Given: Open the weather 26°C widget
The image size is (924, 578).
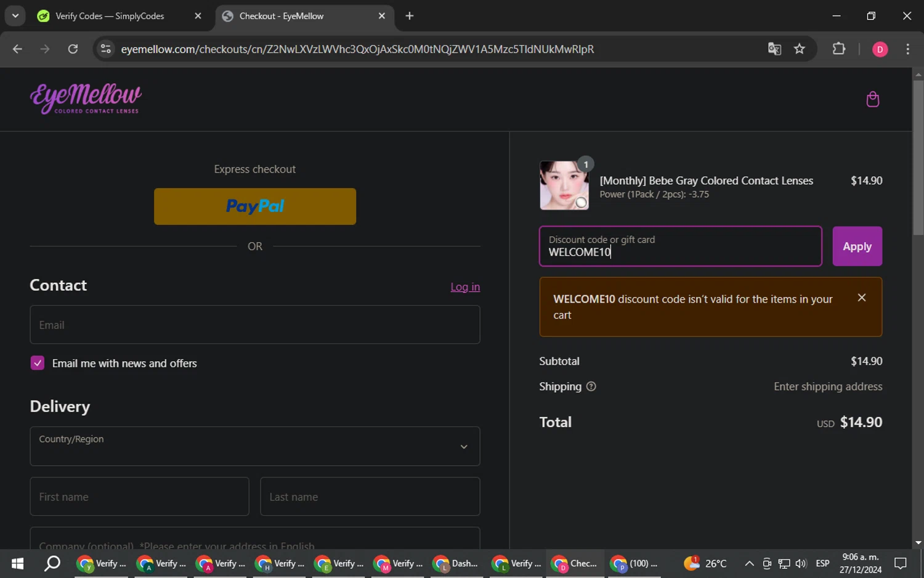Looking at the screenshot, I should click(x=705, y=563).
